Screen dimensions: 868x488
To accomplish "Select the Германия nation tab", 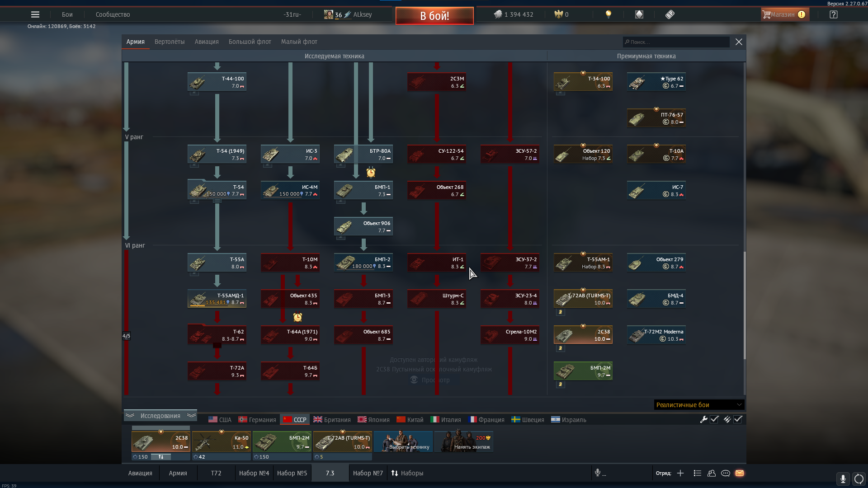I will (x=257, y=420).
